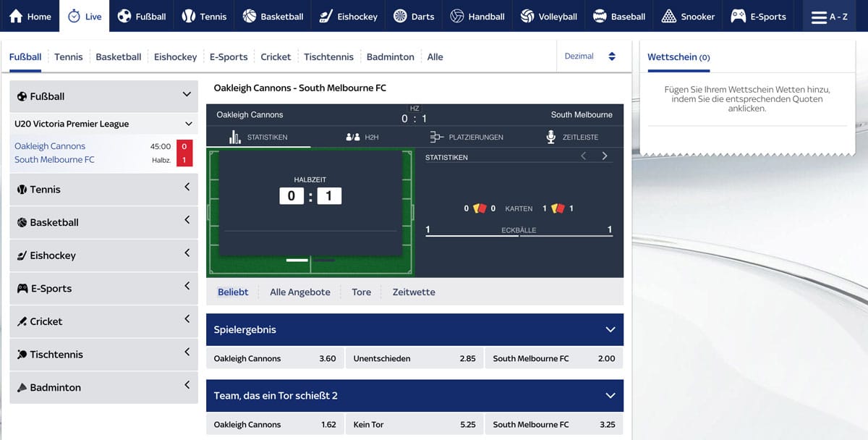
Task: Open the Oakleigh Cannons match link in the sidebar
Action: 50,146
